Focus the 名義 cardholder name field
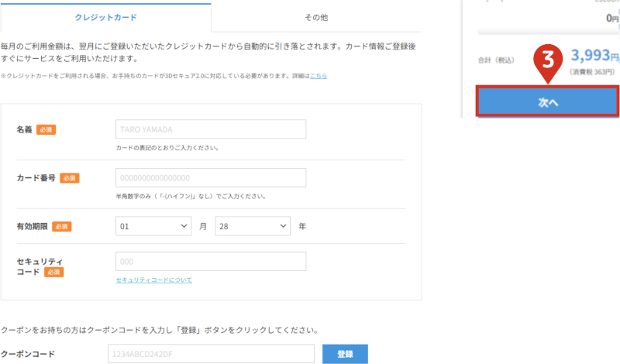 [x=210, y=129]
